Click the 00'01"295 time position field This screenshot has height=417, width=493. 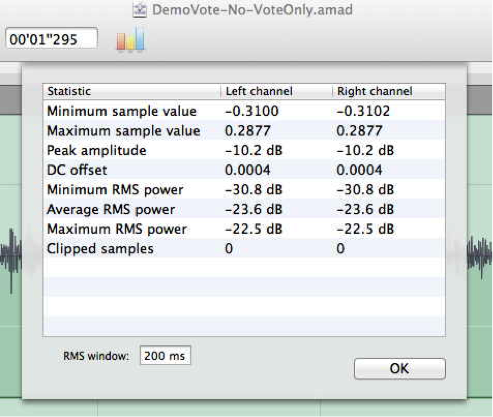tap(52, 39)
